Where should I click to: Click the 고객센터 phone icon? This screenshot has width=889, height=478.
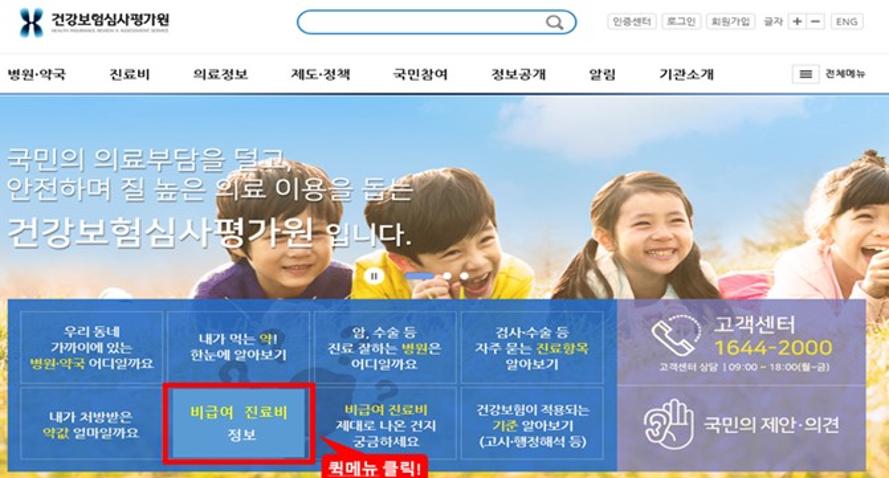point(676,336)
